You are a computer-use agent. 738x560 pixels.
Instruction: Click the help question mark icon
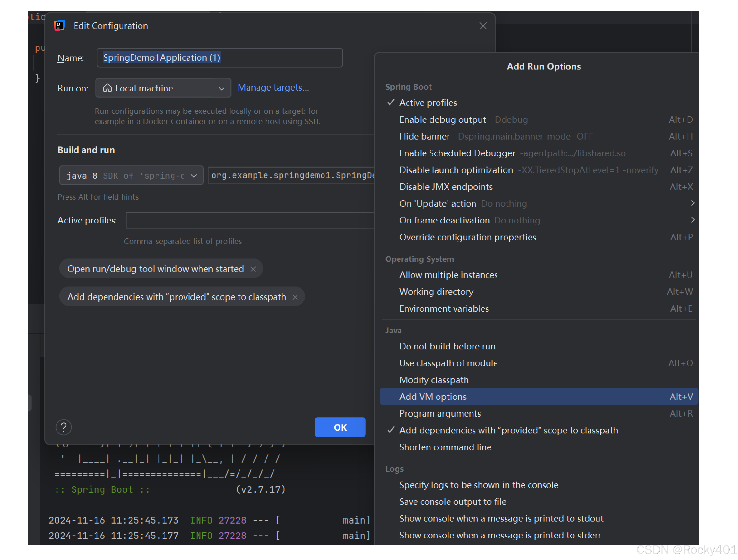(x=63, y=427)
